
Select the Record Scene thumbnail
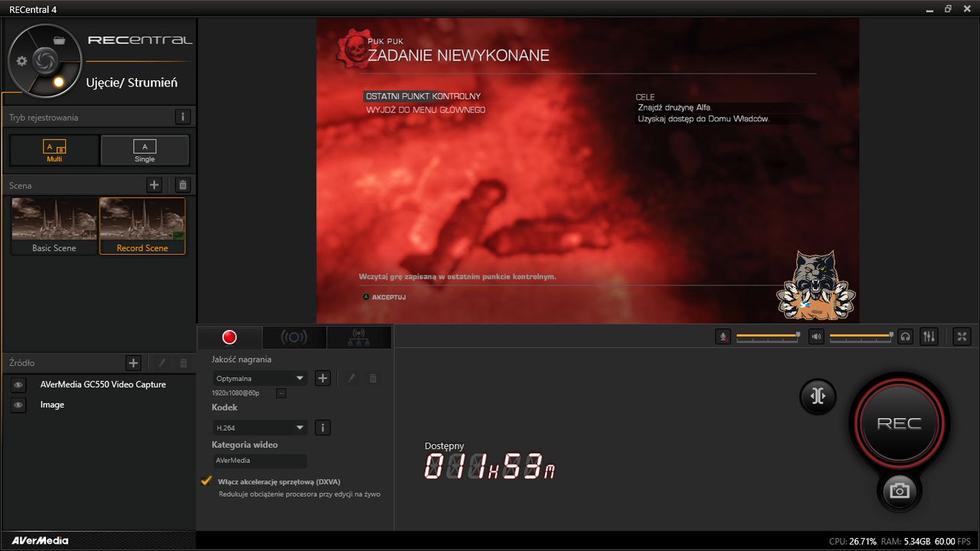click(142, 226)
